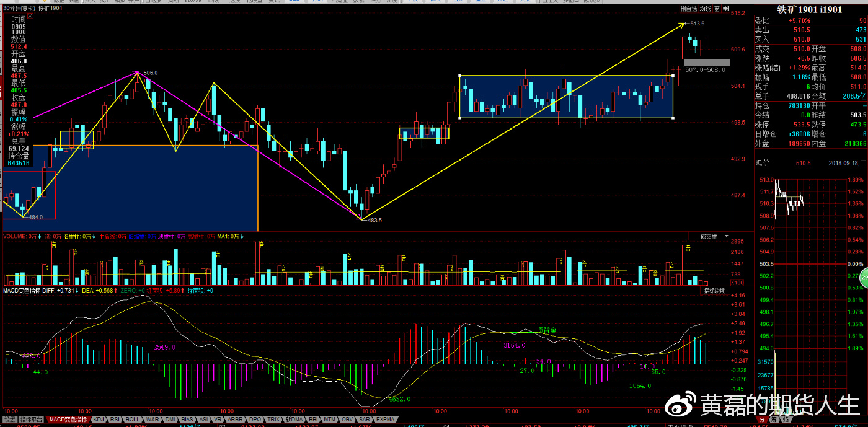
Task: Click the 30分钟(复权) period label
Action: point(18,9)
